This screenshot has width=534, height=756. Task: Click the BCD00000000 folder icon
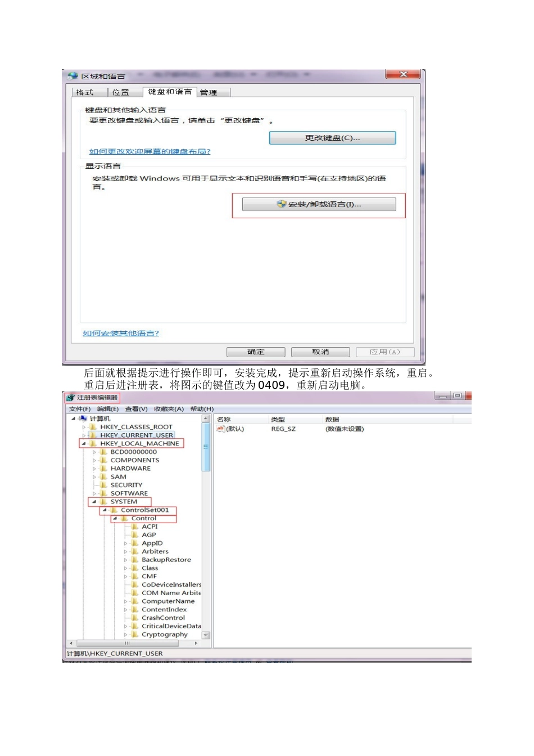tap(104, 452)
